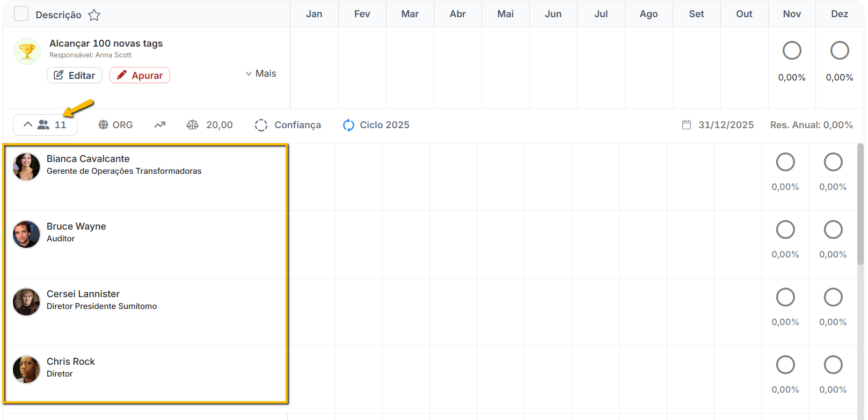The image size is (868, 420).
Task: Click the vertical scrollbar of the list
Action: pyautogui.click(x=860, y=204)
